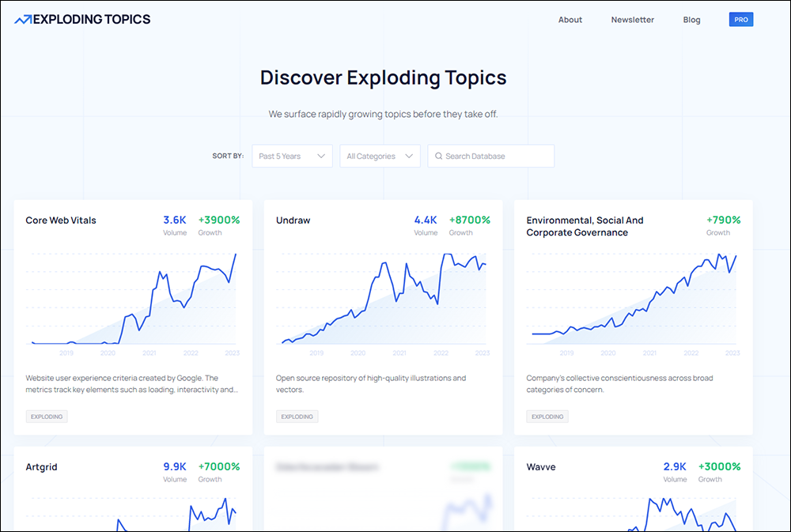The image size is (791, 532).
Task: Open the Newsletter page
Action: tap(633, 20)
